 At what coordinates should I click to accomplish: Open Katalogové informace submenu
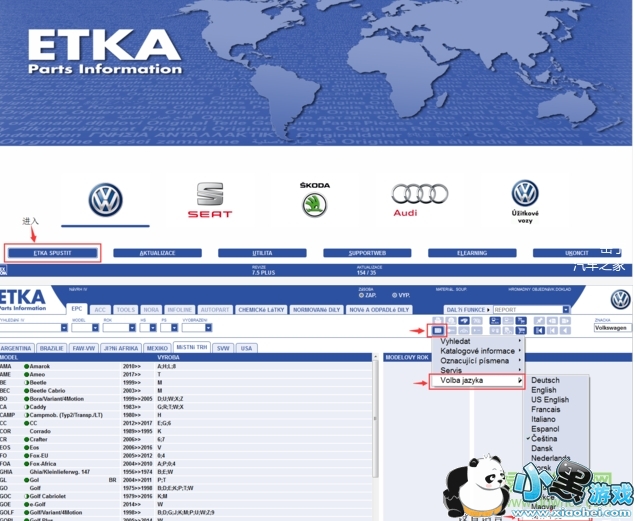click(477, 351)
